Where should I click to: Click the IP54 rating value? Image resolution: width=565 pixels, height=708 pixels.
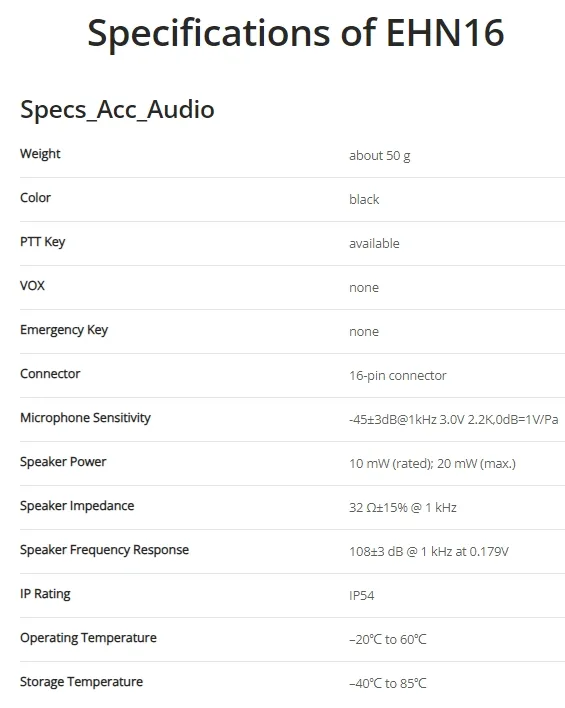pos(361,596)
